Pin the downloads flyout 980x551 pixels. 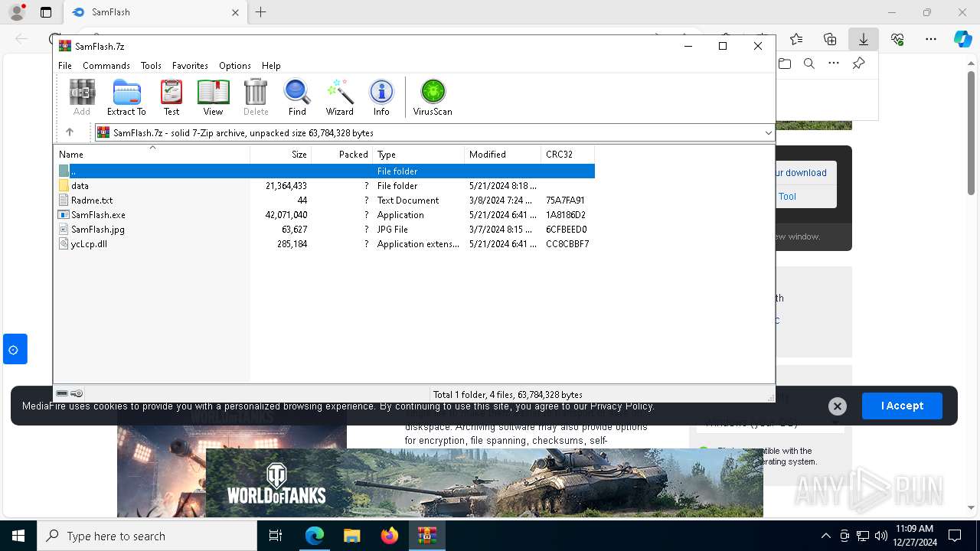pyautogui.click(x=859, y=64)
